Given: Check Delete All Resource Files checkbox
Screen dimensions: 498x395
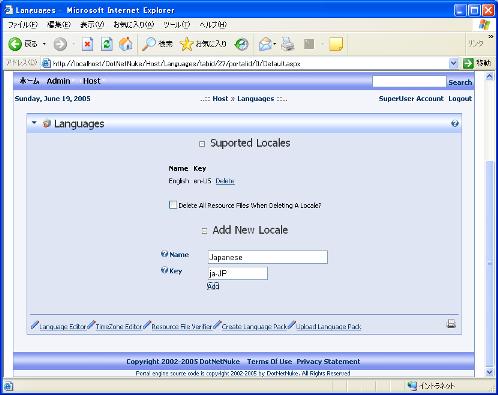Looking at the screenshot, I should (x=173, y=205).
